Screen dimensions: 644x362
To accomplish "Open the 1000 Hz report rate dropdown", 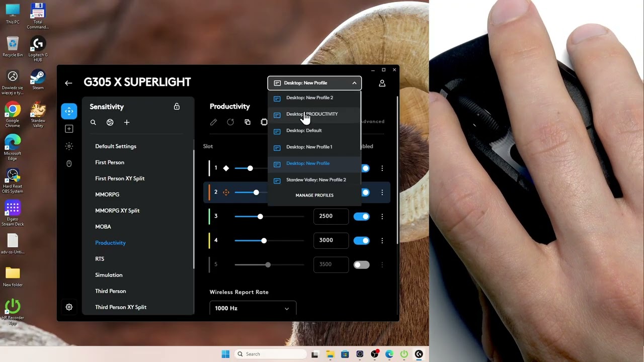I will click(x=253, y=308).
